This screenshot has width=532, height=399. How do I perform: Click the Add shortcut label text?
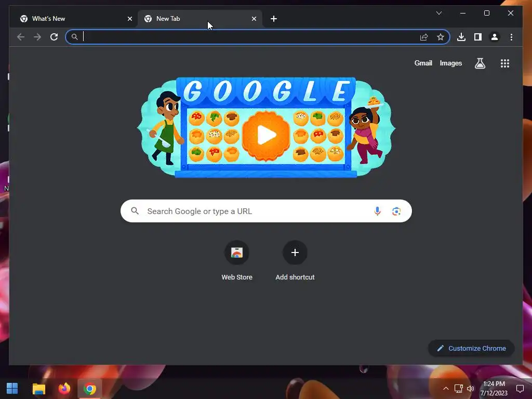pyautogui.click(x=295, y=277)
